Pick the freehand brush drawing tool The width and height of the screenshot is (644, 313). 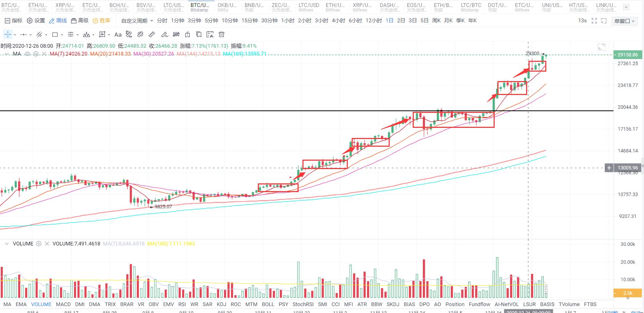tap(164, 35)
